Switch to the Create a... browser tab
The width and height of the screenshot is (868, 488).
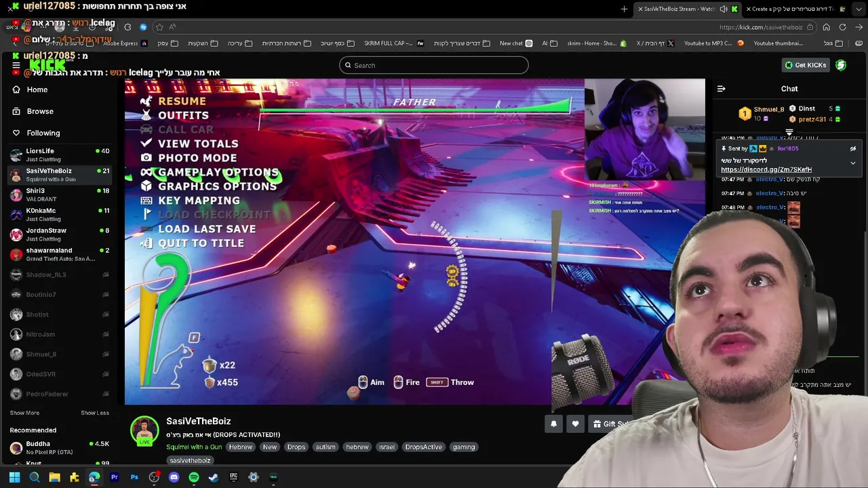(794, 9)
